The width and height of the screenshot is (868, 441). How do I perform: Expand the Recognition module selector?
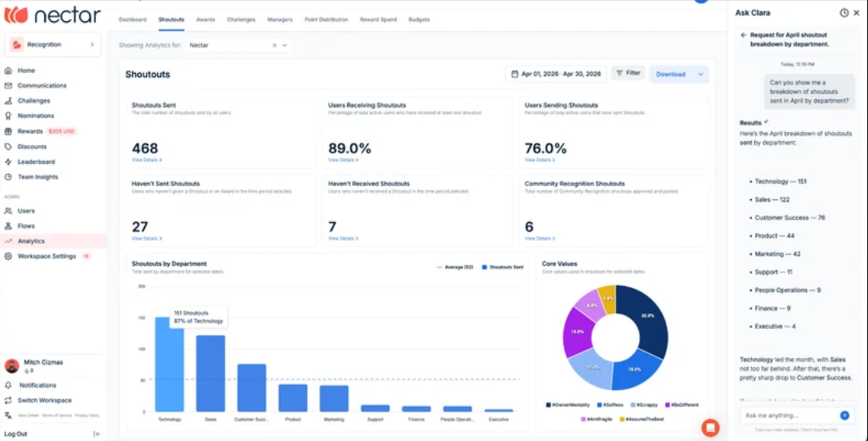[52, 44]
